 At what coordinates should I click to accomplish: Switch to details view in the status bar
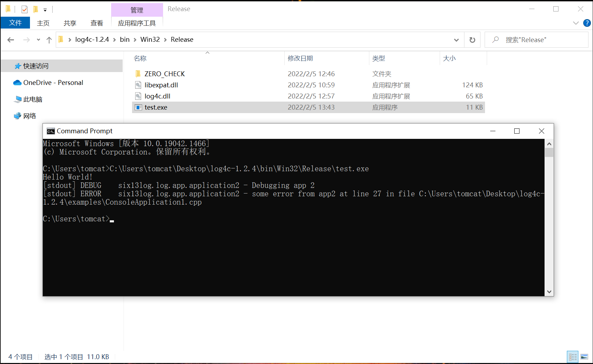click(573, 357)
